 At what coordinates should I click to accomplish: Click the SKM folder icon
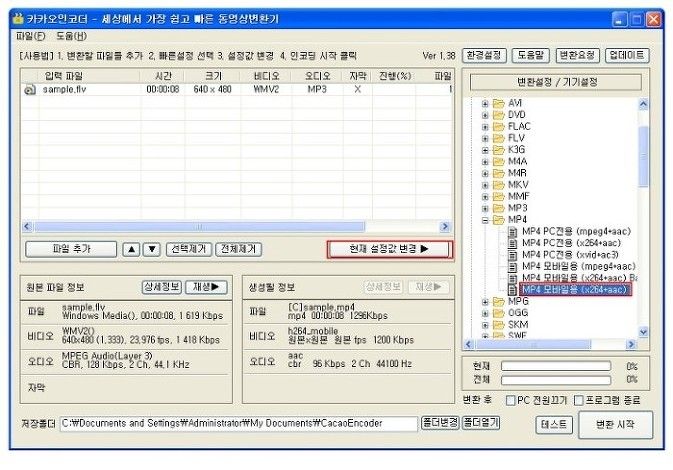coord(498,324)
